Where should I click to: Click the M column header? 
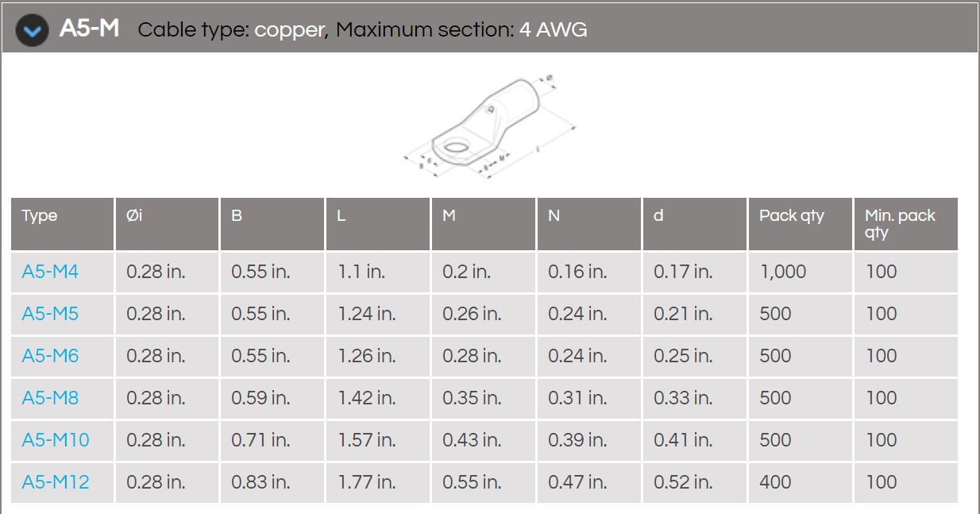[484, 224]
